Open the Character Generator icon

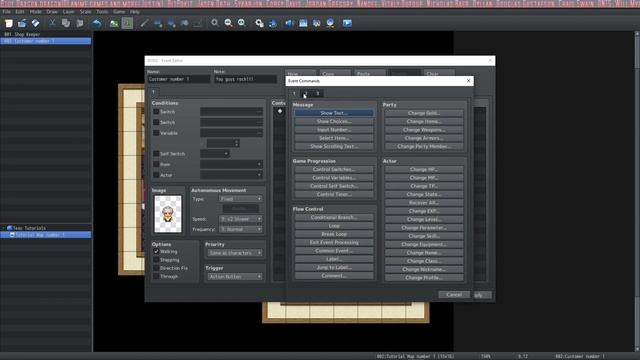[x=330, y=23]
